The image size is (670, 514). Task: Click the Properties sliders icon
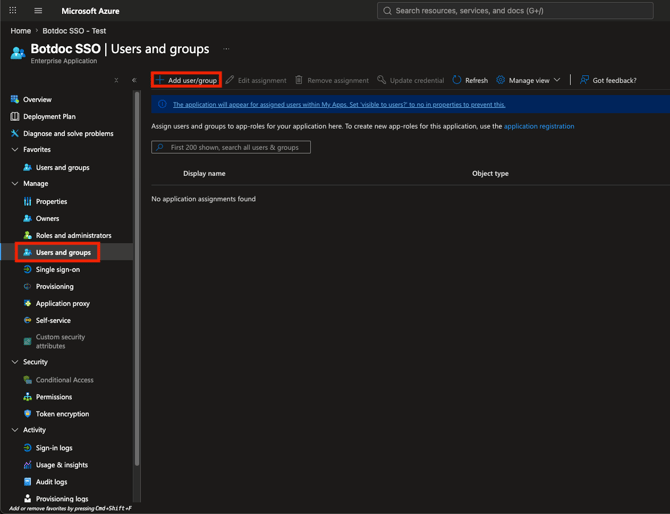pos(27,202)
